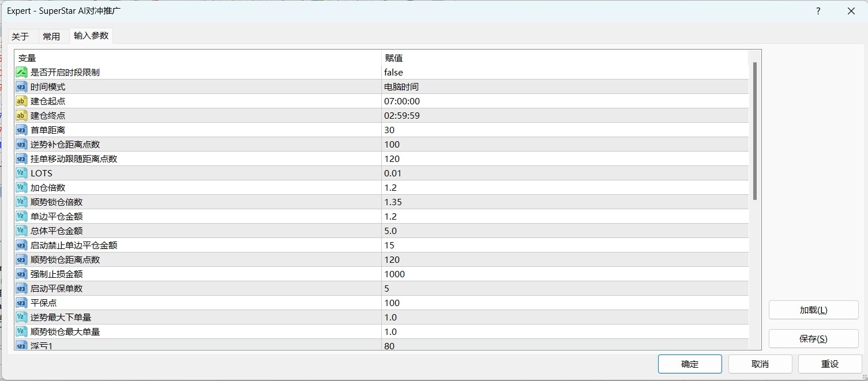Click the 加载(L) button
This screenshot has width=868, height=381.
(x=813, y=310)
